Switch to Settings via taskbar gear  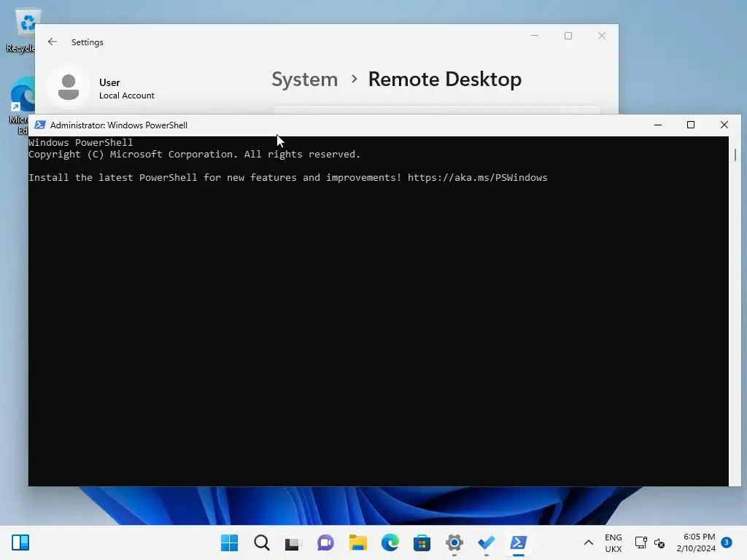454,542
